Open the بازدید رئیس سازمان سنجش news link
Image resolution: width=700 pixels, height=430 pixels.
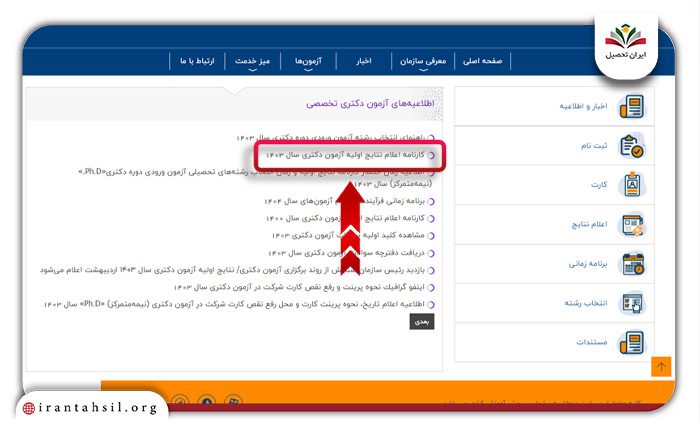[232, 270]
